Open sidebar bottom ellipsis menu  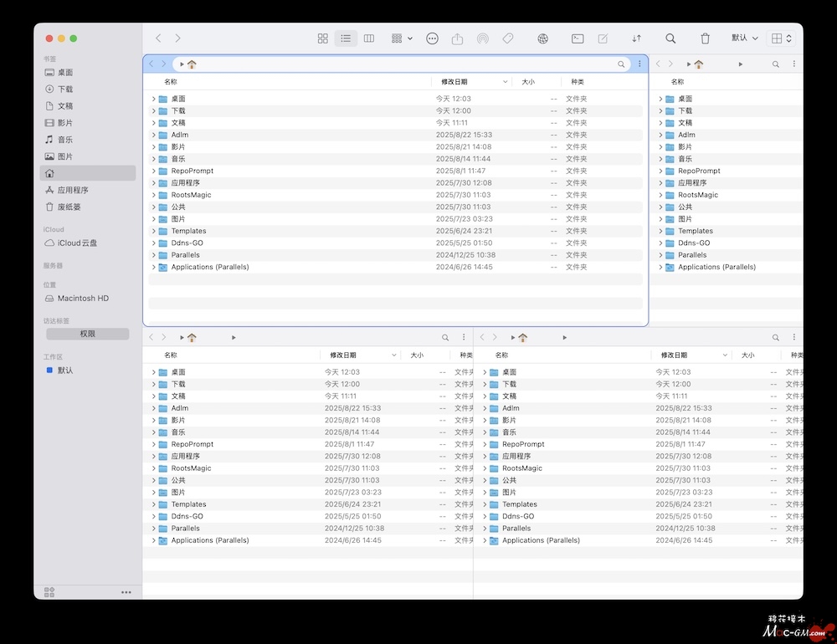(x=126, y=592)
